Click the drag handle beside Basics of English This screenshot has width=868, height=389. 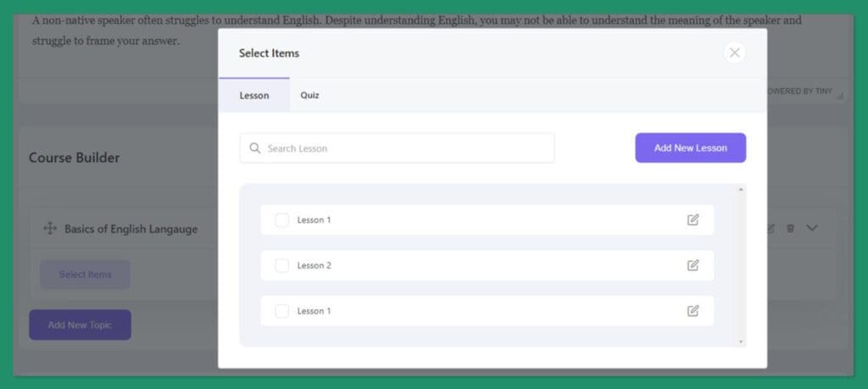[49, 228]
